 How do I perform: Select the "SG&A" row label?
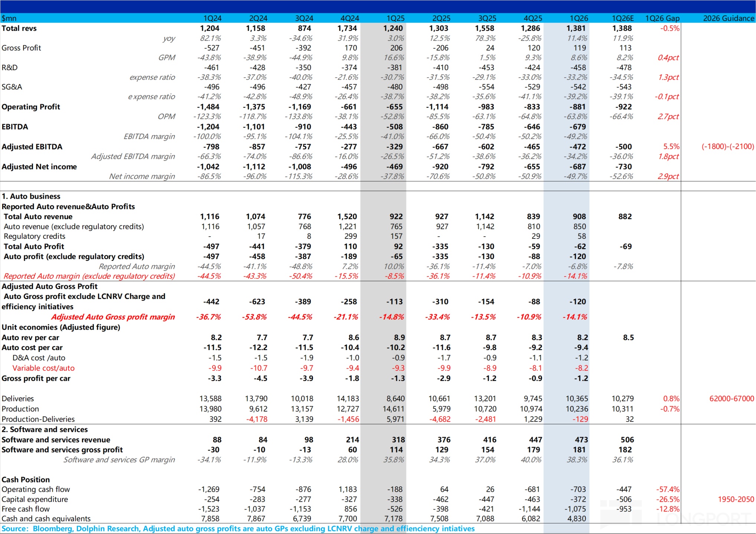(12, 87)
